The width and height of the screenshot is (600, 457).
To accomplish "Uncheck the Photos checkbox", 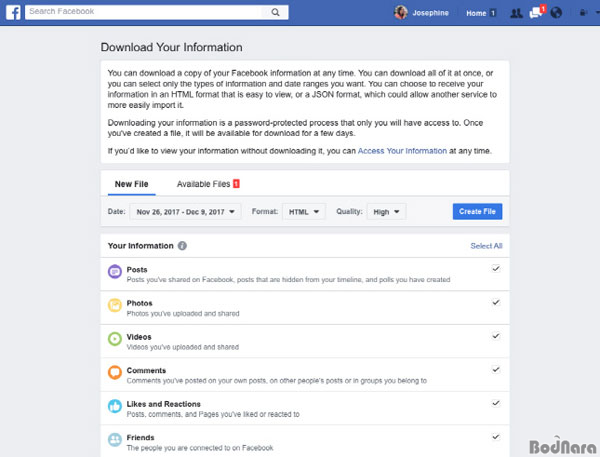I will [496, 302].
